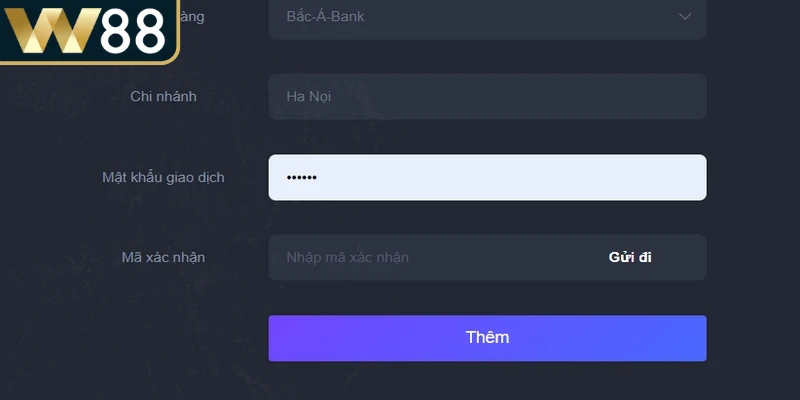The width and height of the screenshot is (800, 400).
Task: Focus the Chi nhánh branch field
Action: tap(487, 97)
